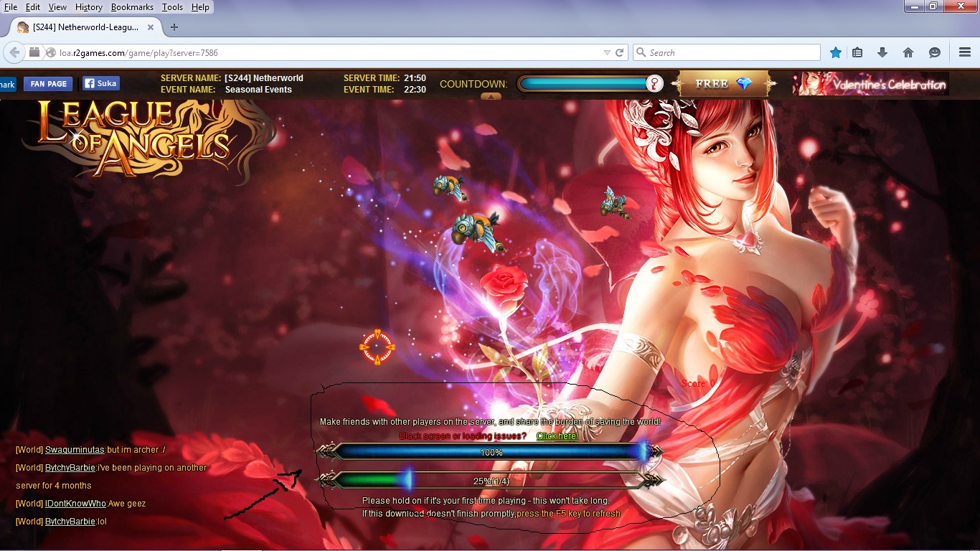
Task: Open the Firefox hamburger menu
Action: click(x=965, y=52)
